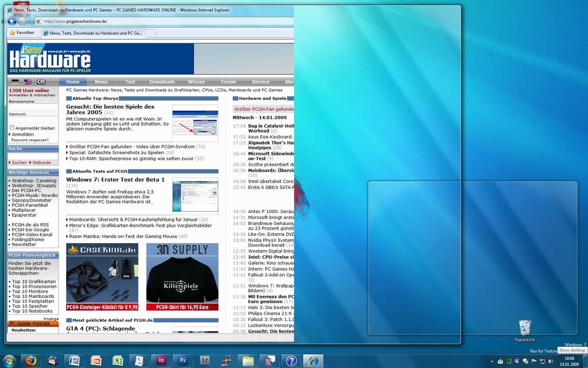The image size is (588, 368).
Task: Switch to Internet Explorer taskbar button
Action: click(314, 361)
